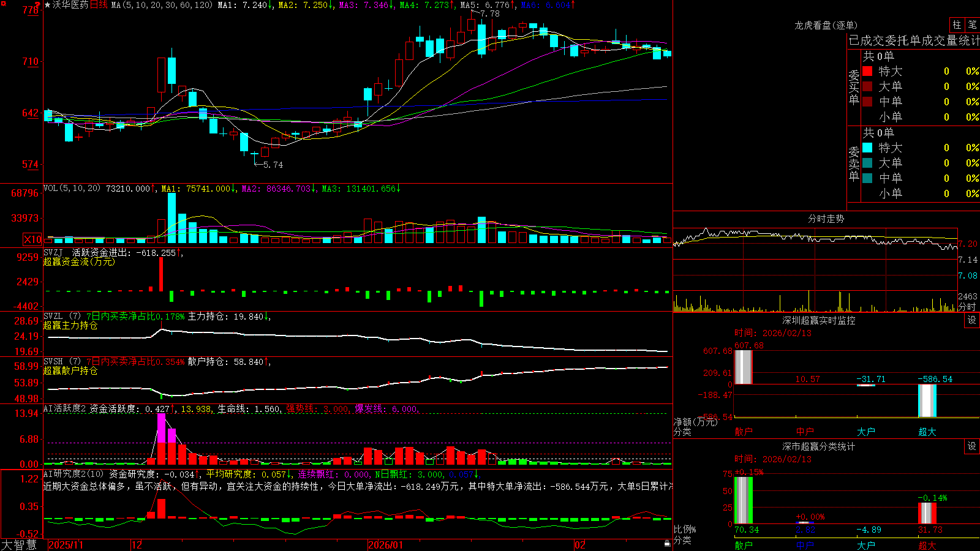
Task: Click the 强势线: 3.000 label
Action: [318, 409]
